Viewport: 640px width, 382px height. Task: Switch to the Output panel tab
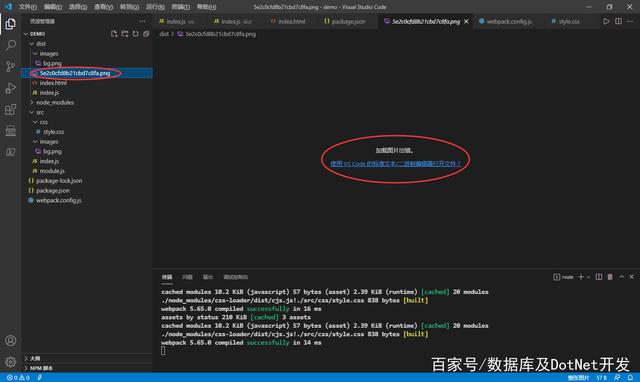(208, 277)
